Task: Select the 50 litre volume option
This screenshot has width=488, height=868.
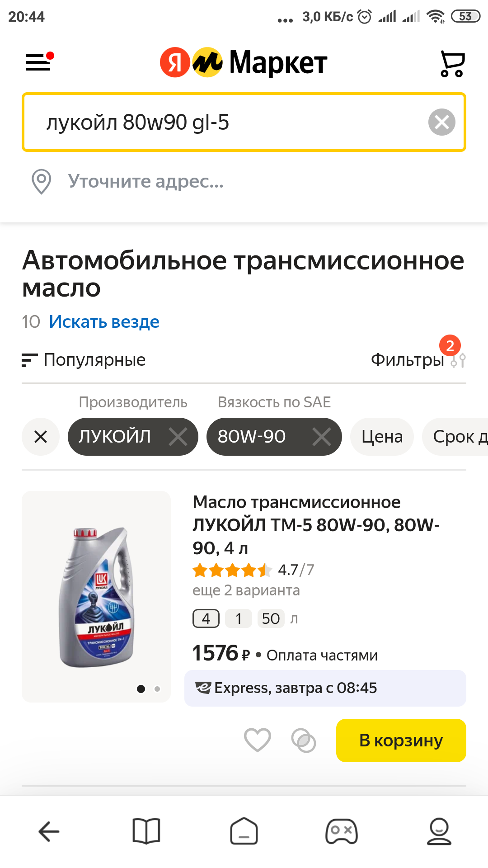Action: click(x=271, y=618)
